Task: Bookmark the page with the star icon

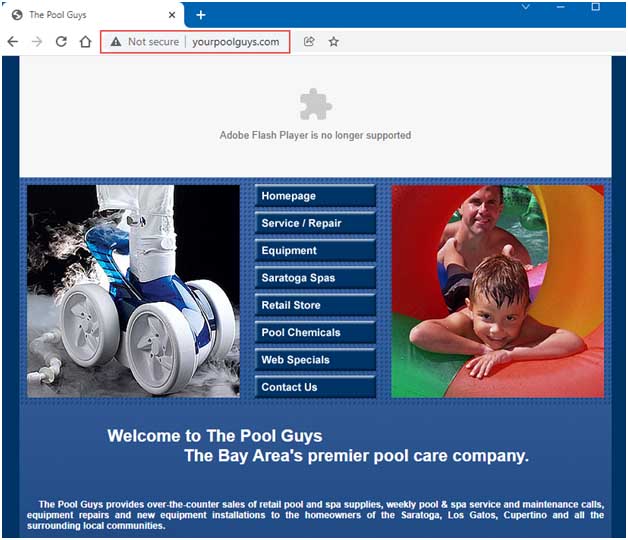Action: pos(334,41)
